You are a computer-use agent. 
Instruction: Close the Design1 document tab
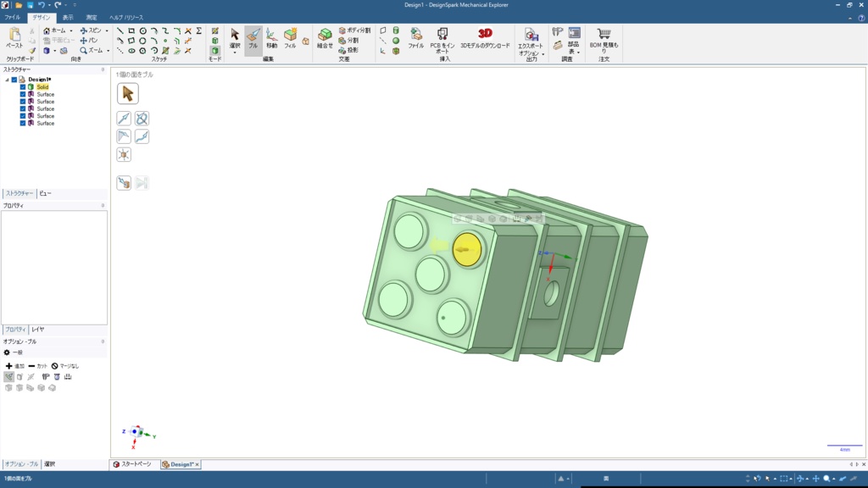[197, 465]
